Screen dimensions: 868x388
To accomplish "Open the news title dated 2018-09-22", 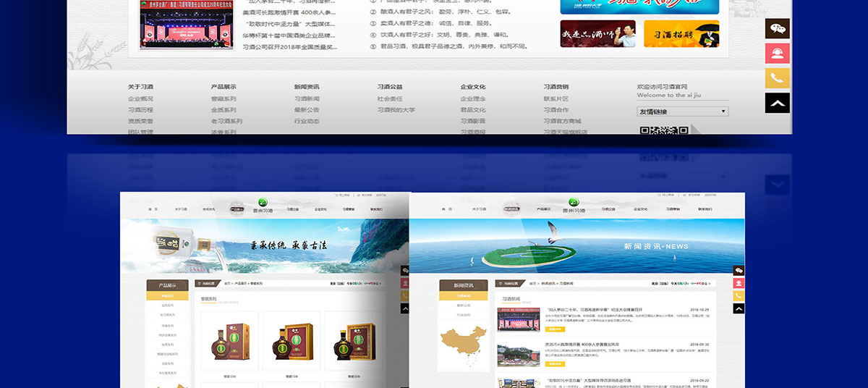I will tap(590, 380).
